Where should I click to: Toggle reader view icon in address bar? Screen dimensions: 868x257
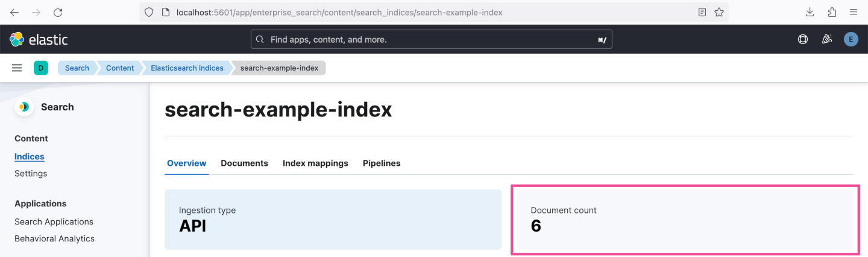click(x=702, y=12)
